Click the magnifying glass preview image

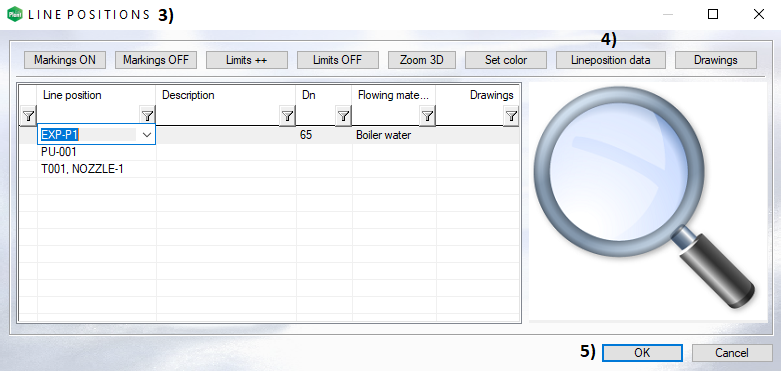645,198
